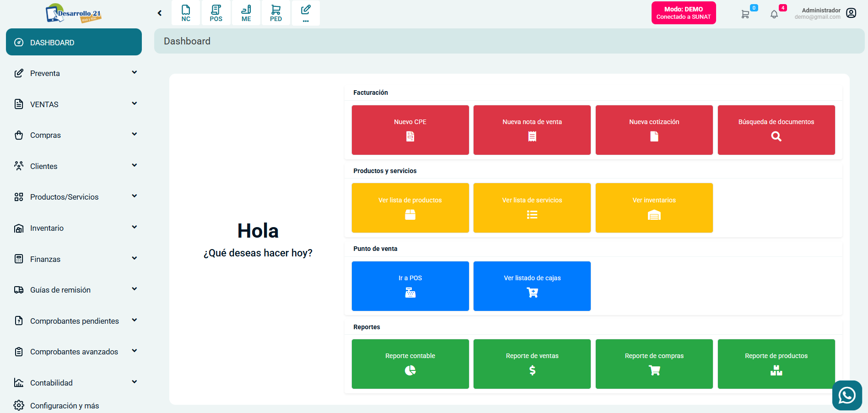This screenshot has height=413, width=868.
Task: Open the POS shortcut in top toolbar
Action: (216, 13)
